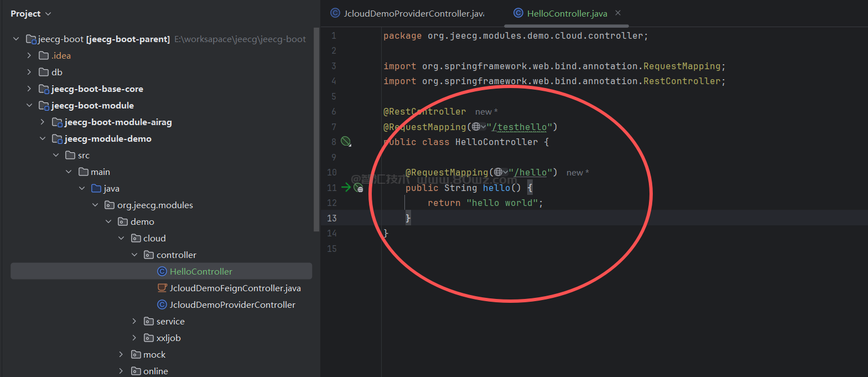This screenshot has height=377, width=868.
Task: Open the Project view dropdown
Action: [x=31, y=13]
